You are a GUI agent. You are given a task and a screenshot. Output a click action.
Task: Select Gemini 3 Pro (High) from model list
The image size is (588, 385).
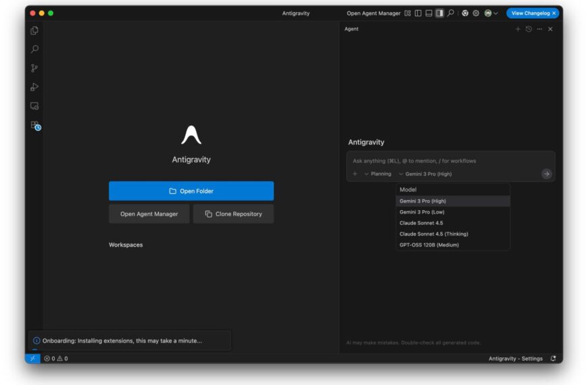453,201
